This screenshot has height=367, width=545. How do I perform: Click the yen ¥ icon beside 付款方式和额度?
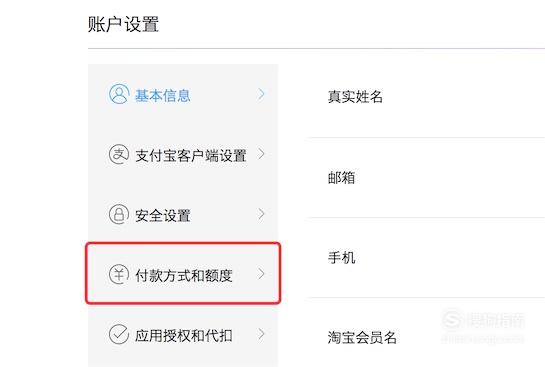tap(119, 274)
